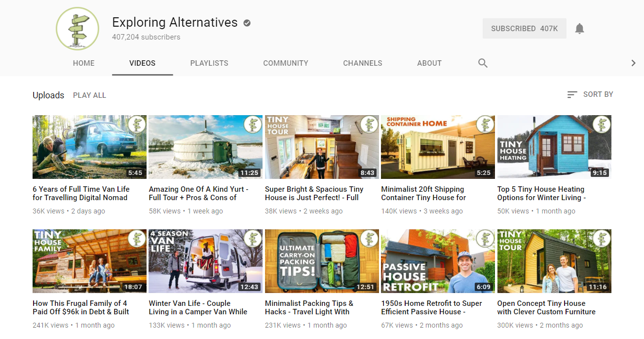
Task: Open the Playlists tab
Action: click(209, 63)
